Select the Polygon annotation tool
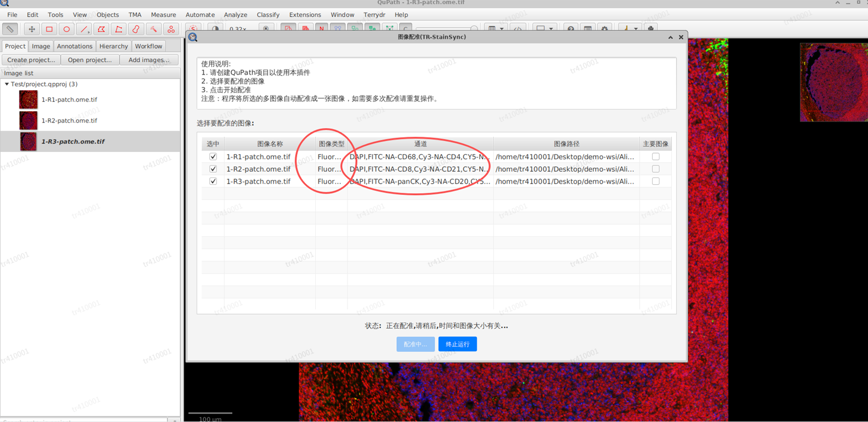The height and width of the screenshot is (422, 868). click(x=101, y=29)
